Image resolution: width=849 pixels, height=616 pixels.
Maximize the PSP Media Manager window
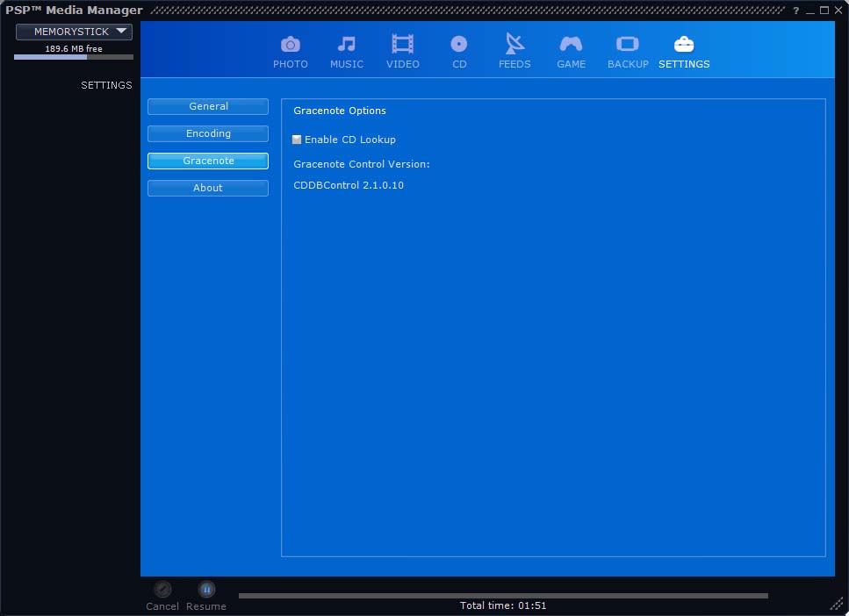pyautogui.click(x=824, y=11)
